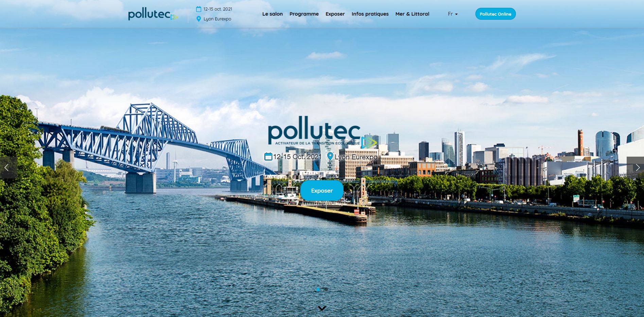Click the location pin icon in the hero banner
This screenshot has height=317, width=644.
pos(330,156)
